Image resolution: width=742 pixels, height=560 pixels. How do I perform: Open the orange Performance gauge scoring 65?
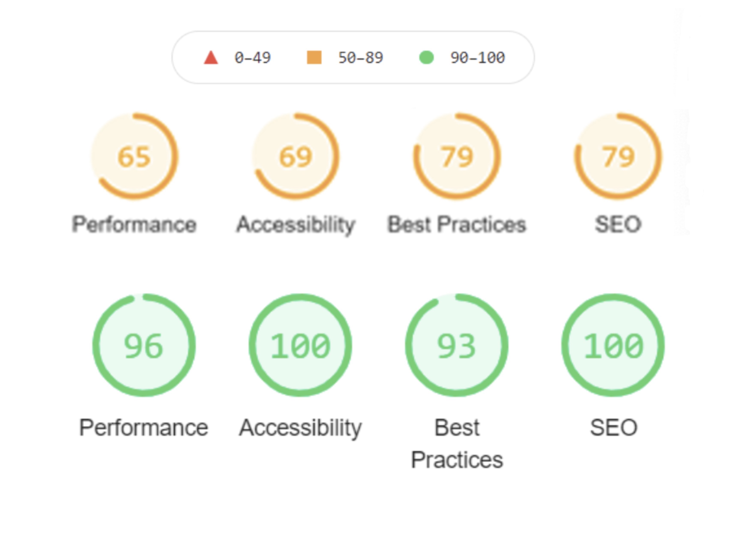tap(135, 156)
